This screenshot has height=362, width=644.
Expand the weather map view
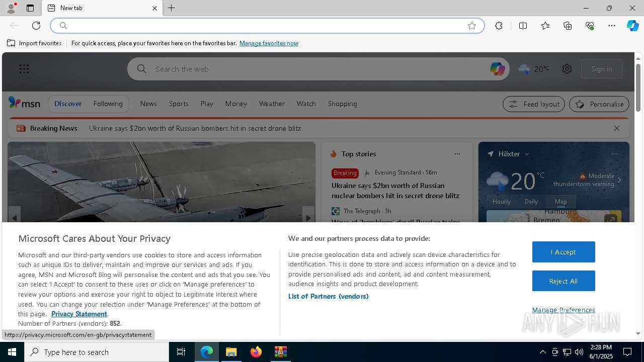coord(610,219)
